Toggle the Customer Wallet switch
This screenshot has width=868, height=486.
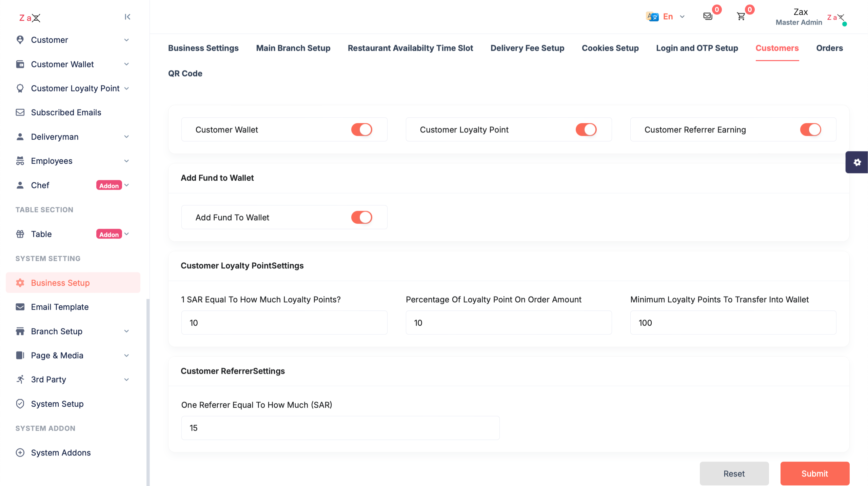click(x=361, y=129)
